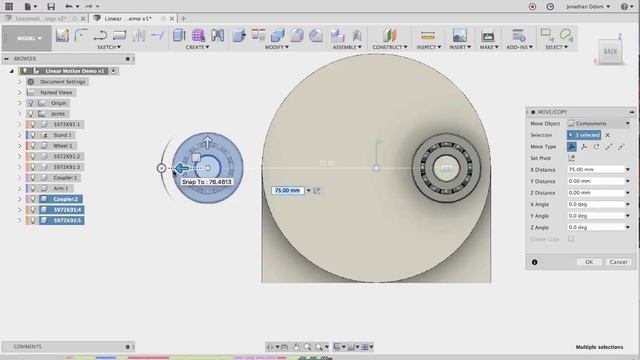
Task: Click the Mirror icon in Create group
Action: click(x=218, y=36)
